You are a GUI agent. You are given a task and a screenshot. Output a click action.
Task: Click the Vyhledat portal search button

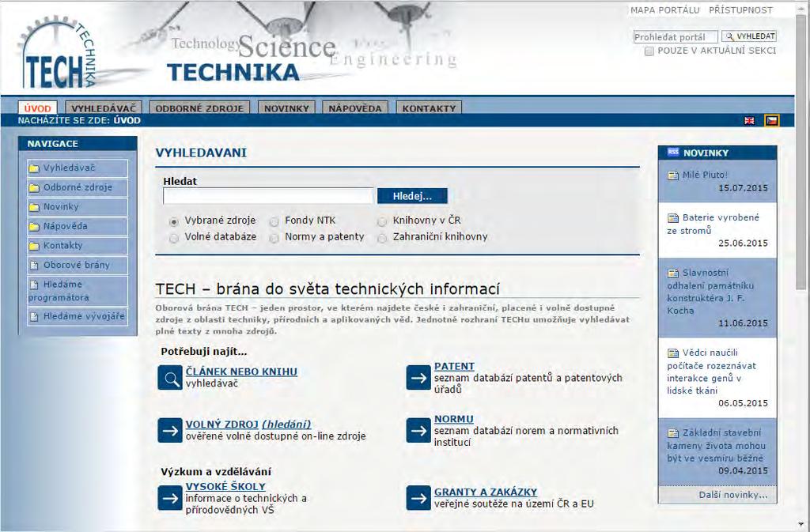749,36
